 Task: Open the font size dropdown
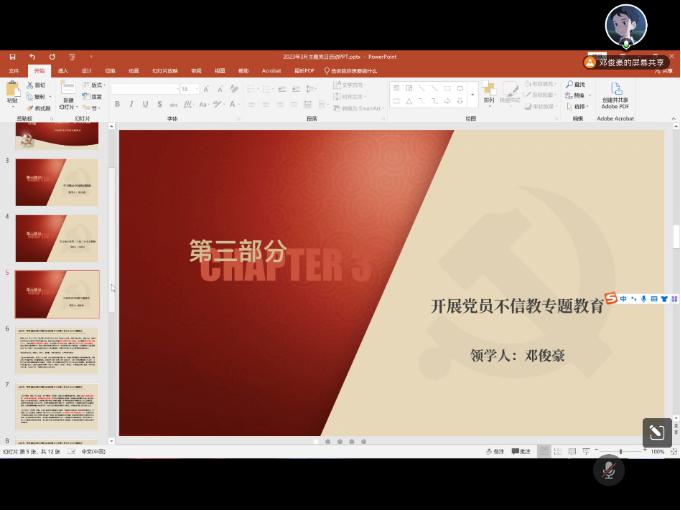tap(196, 89)
